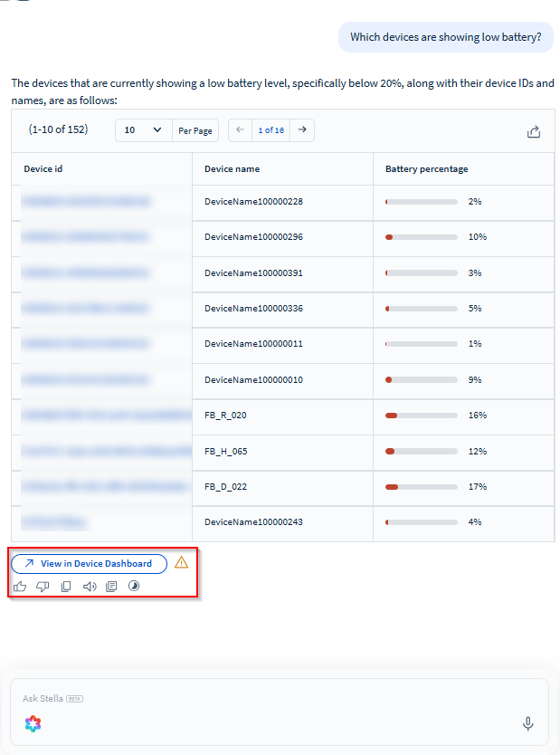This screenshot has width=560, height=755.
Task: Copy the response using the copy icon
Action: click(66, 587)
